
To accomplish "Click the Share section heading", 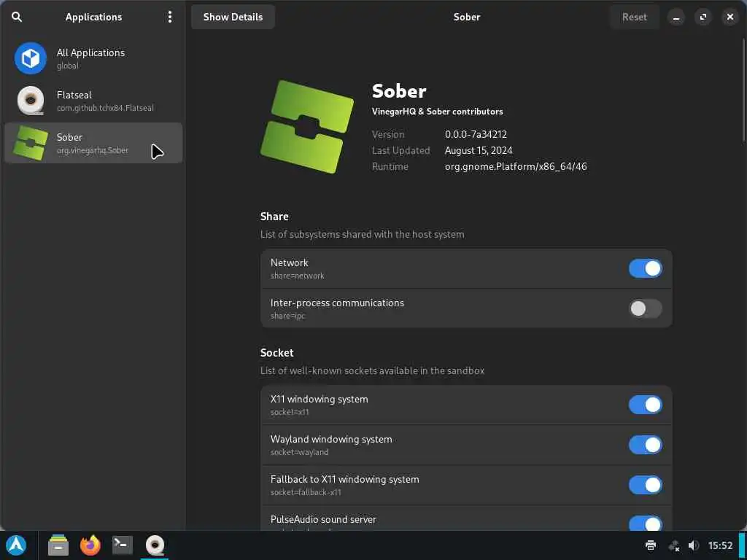I will pos(274,216).
